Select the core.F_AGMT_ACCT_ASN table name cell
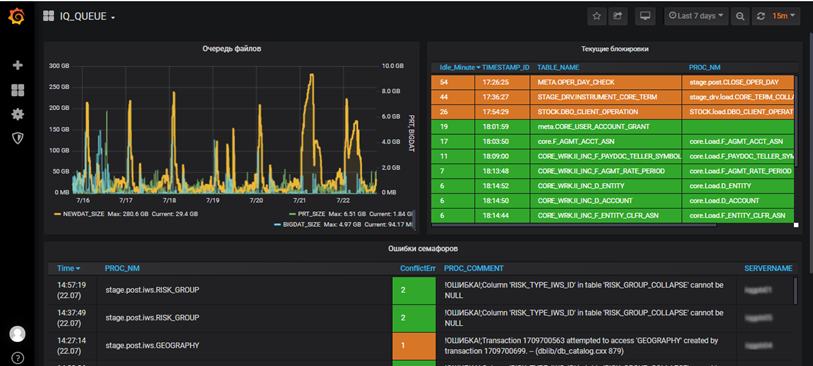This screenshot has width=813, height=366. [606, 141]
